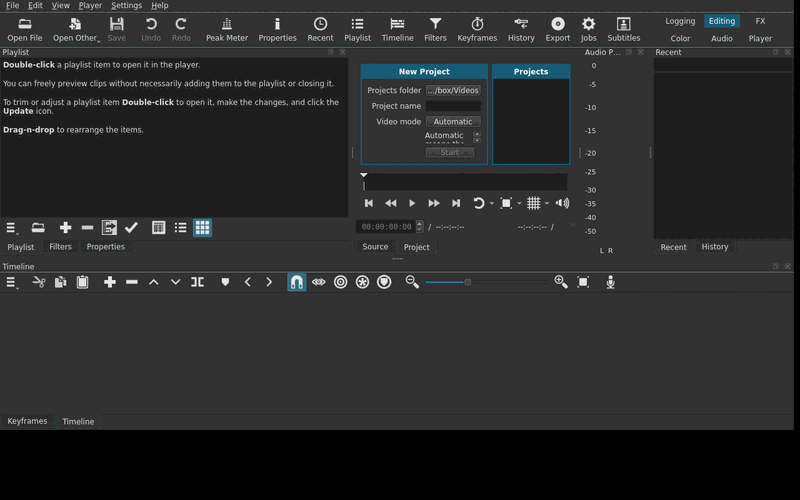Toggle ripple all tracks asterisk icon
The height and width of the screenshot is (500, 800).
pos(362,282)
